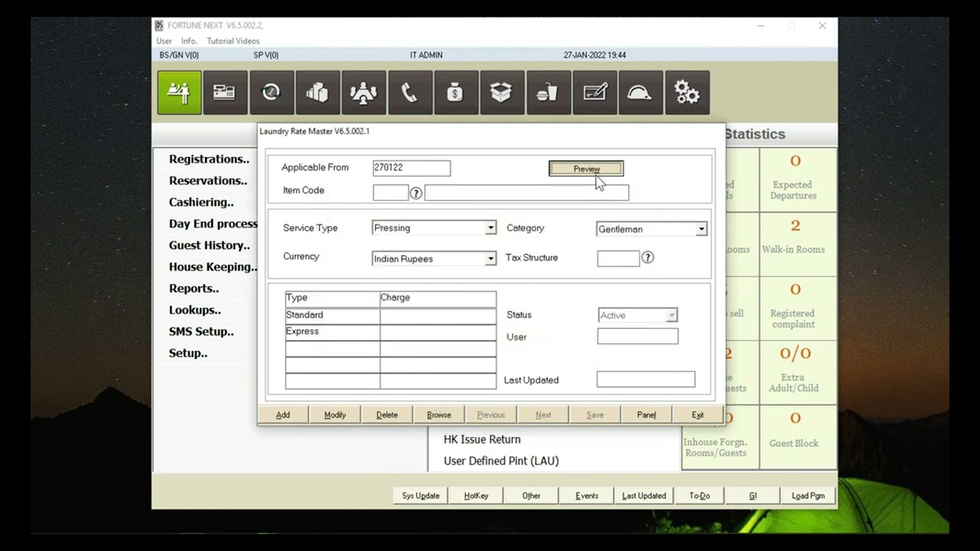Click the Exit button

click(698, 415)
